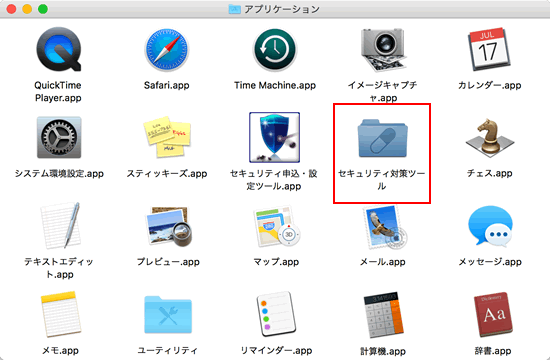Click the メモ.app name text

tap(60, 350)
